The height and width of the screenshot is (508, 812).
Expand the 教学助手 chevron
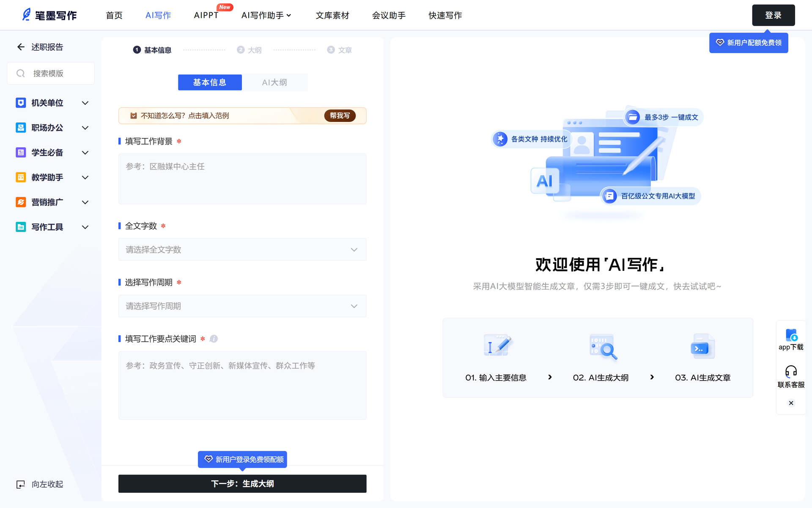(x=85, y=177)
